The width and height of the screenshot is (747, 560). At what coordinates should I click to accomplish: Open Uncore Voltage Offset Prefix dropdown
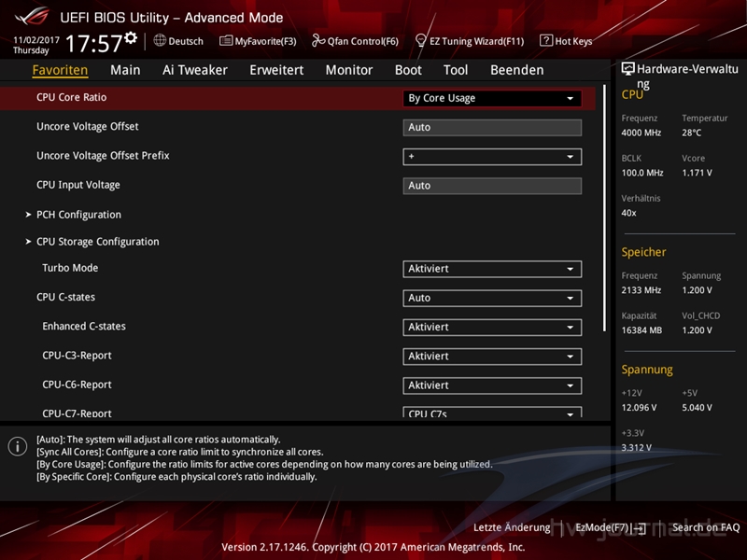coord(492,157)
